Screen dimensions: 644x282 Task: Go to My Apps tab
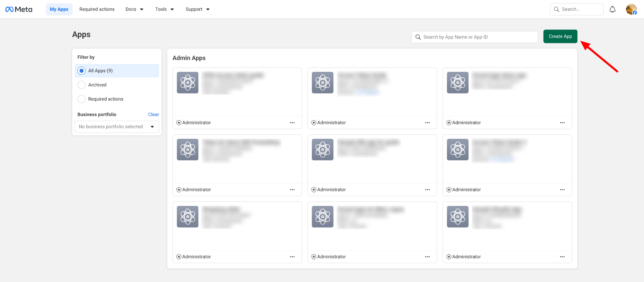(x=59, y=9)
